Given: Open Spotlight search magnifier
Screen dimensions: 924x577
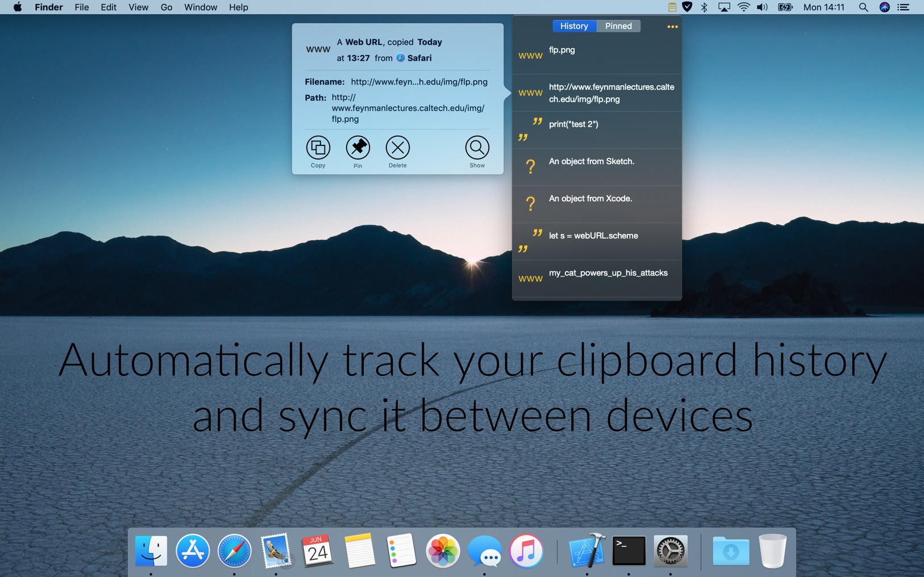Looking at the screenshot, I should pyautogui.click(x=863, y=7).
